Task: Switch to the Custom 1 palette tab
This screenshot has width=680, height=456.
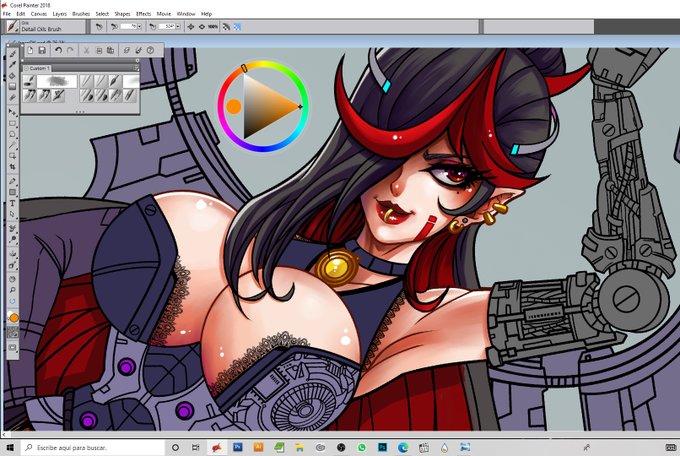Action: 37,68
